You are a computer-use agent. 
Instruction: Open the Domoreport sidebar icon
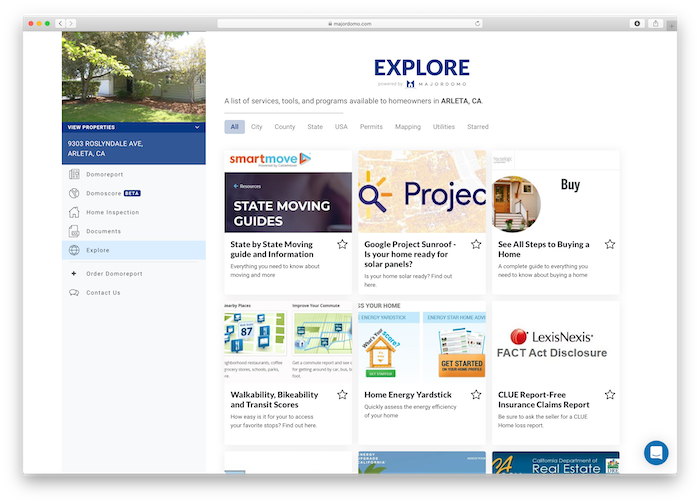click(x=74, y=174)
